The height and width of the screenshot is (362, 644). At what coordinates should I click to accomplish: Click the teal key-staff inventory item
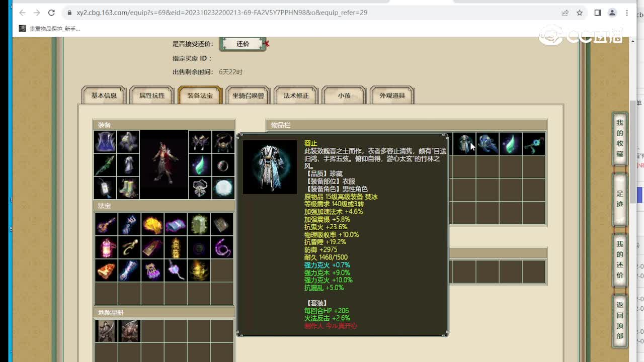[534, 144]
